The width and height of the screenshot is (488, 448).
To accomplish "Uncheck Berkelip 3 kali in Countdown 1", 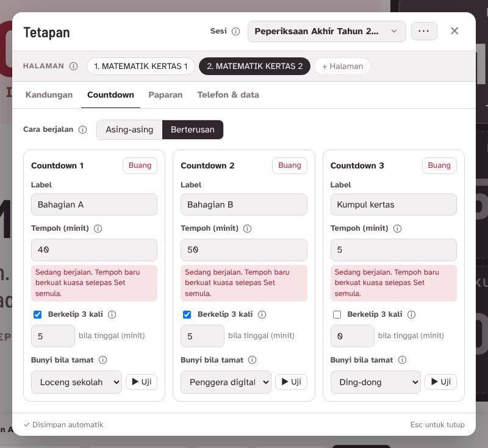I will (x=37, y=314).
